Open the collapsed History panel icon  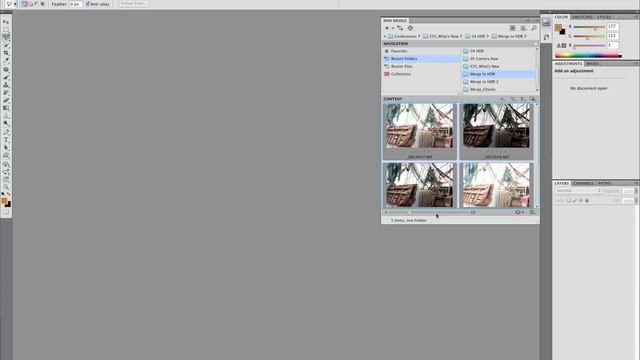(x=546, y=37)
